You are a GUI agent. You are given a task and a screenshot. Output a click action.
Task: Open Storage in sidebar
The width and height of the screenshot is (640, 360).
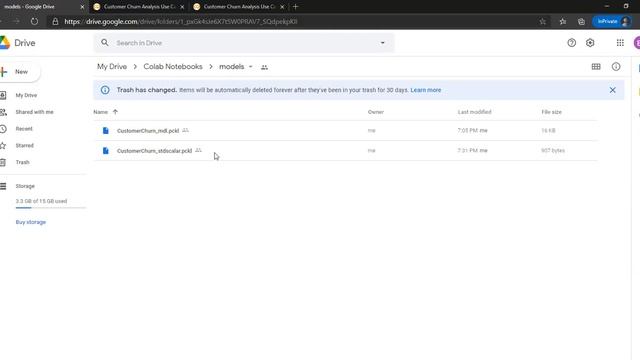25,186
